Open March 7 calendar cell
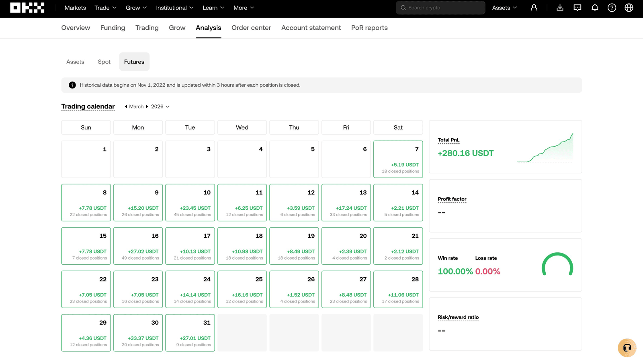Screen dimensions: 643x364 pyautogui.click(x=398, y=159)
